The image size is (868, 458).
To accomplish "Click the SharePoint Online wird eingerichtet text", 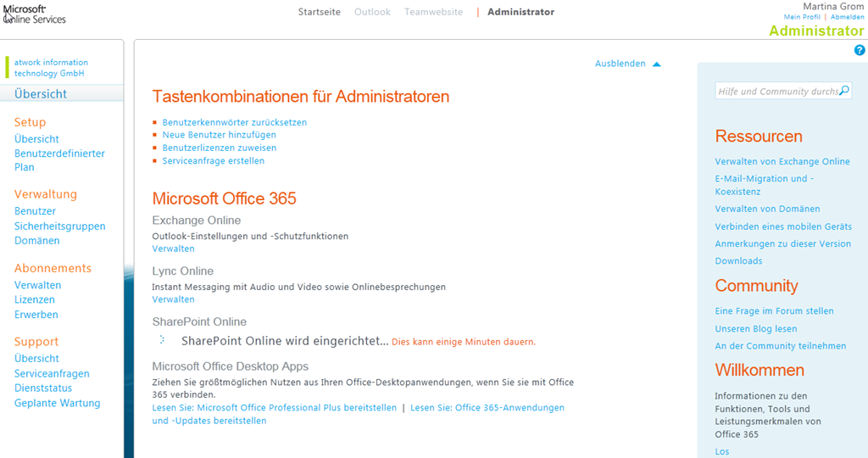I will pyautogui.click(x=285, y=341).
